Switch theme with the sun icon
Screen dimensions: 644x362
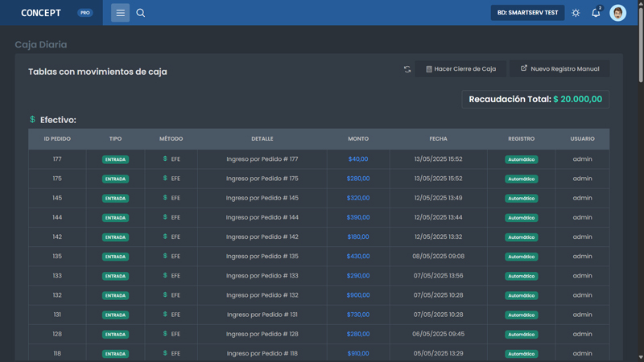[576, 13]
